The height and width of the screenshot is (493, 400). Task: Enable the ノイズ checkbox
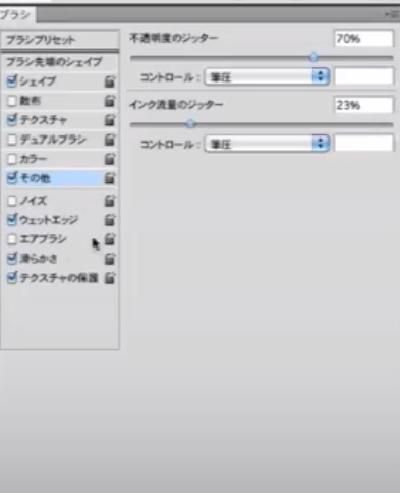tap(12, 201)
